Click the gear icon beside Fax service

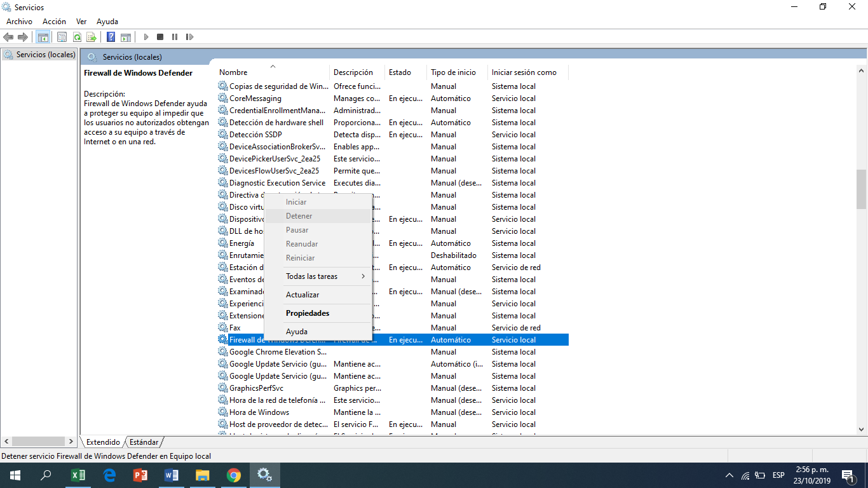tap(223, 328)
